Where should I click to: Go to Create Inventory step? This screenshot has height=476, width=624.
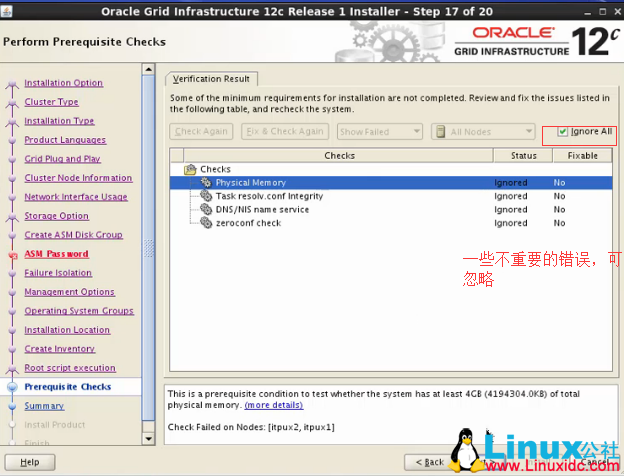(60, 349)
